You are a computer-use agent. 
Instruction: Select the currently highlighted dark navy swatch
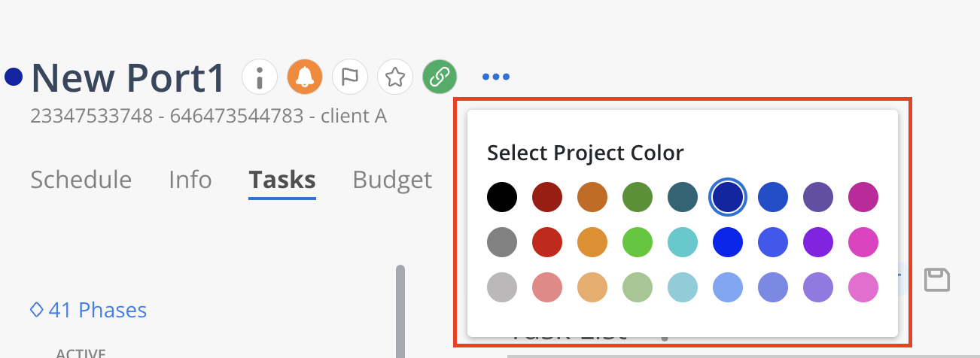coord(728,198)
